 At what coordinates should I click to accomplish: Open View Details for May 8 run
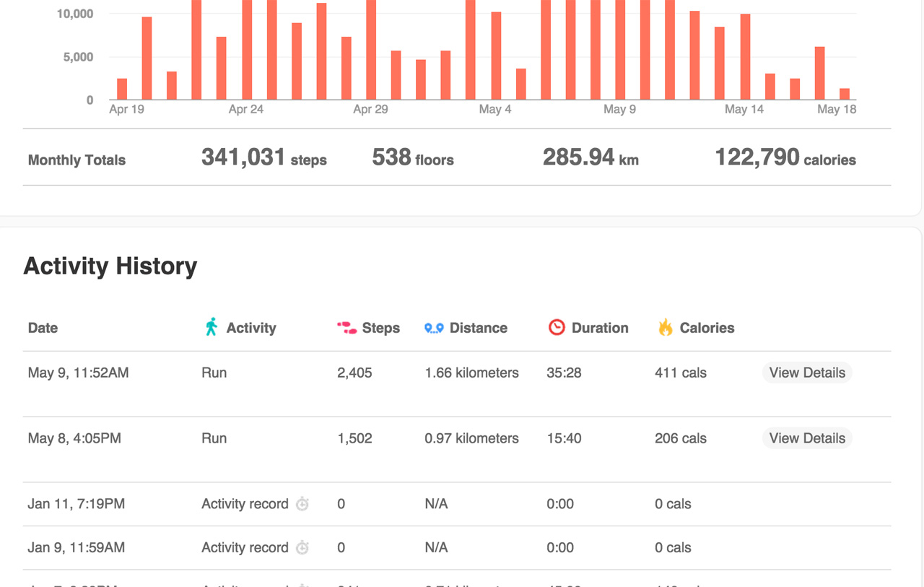pyautogui.click(x=807, y=438)
